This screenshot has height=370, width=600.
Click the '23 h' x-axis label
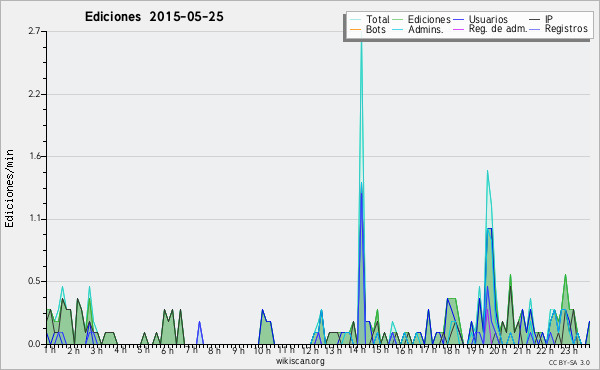[x=569, y=350]
